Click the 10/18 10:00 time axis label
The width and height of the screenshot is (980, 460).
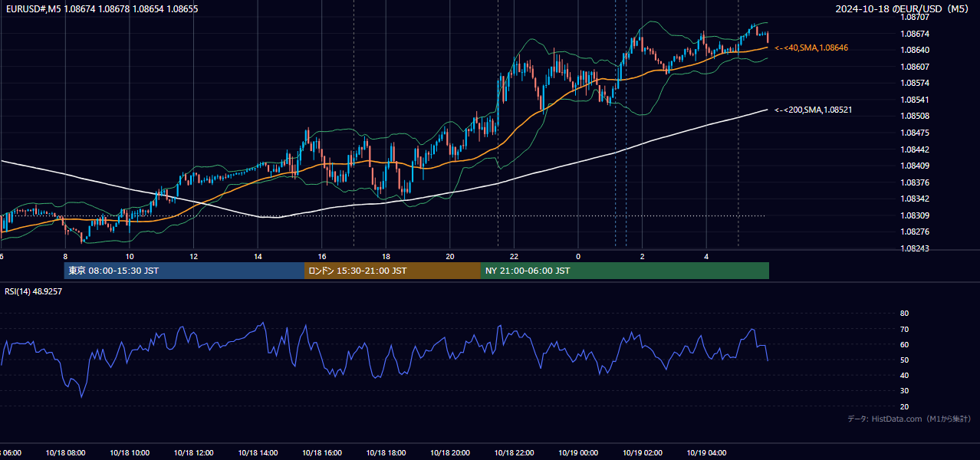pos(130,452)
